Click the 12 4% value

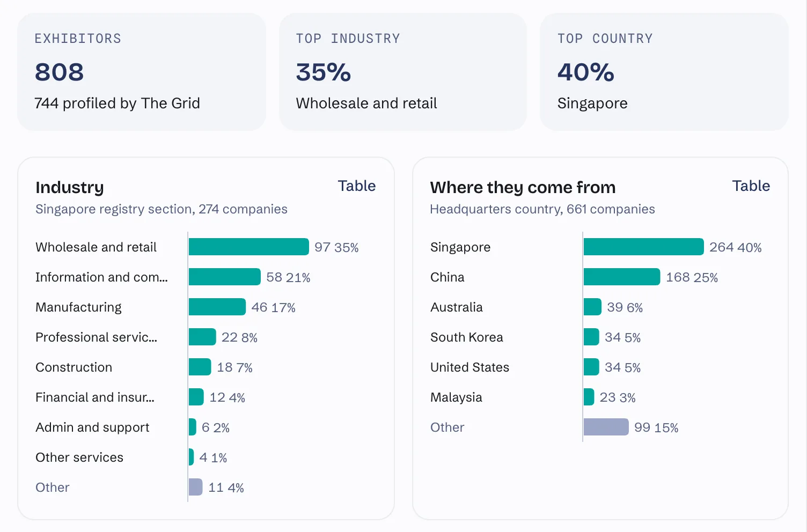click(x=227, y=397)
